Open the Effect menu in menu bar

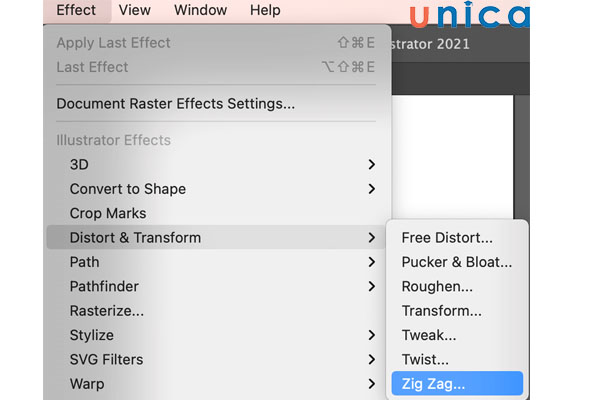76,11
